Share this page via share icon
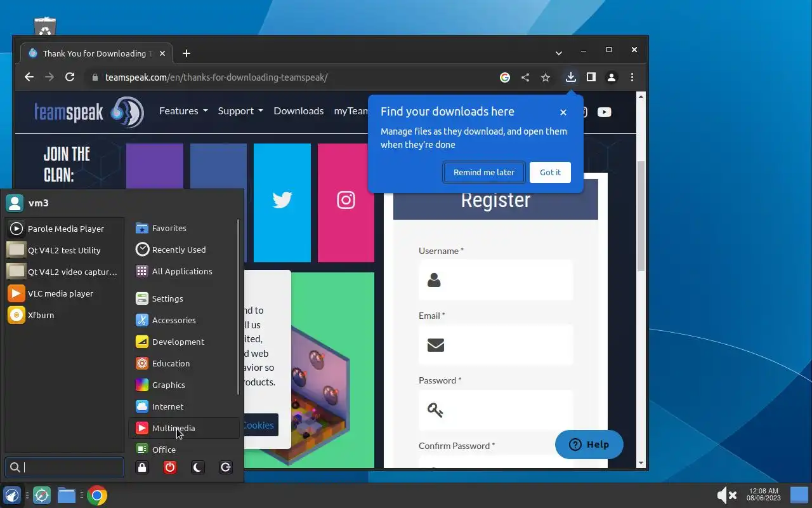812x508 pixels. pos(525,77)
